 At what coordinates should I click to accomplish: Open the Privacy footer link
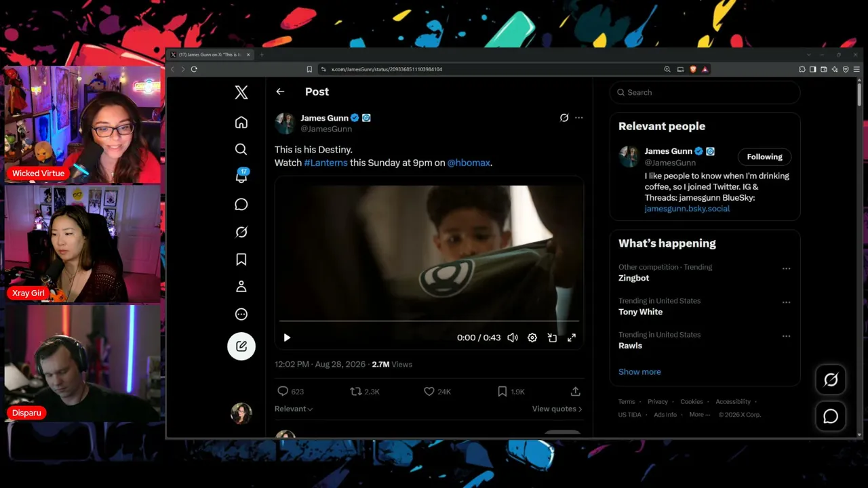[x=658, y=402]
